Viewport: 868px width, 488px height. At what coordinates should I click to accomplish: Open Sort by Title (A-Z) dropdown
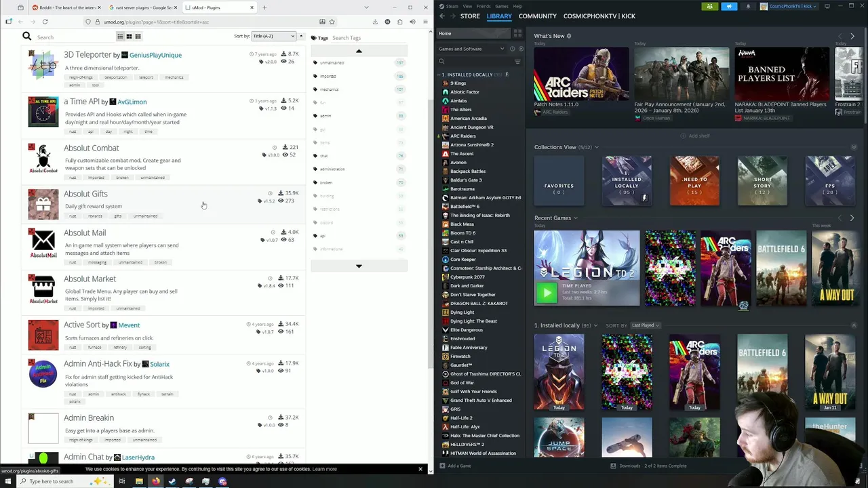pos(273,36)
